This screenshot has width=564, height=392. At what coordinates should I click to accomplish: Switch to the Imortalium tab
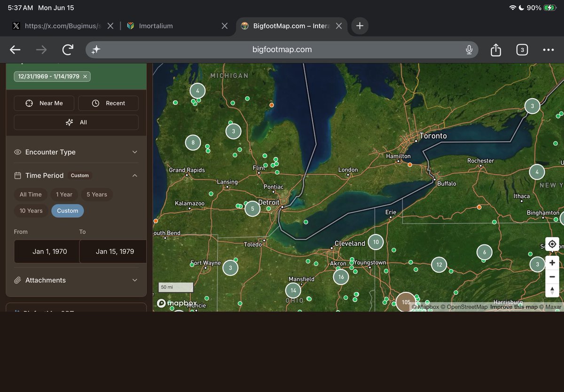coord(178,26)
